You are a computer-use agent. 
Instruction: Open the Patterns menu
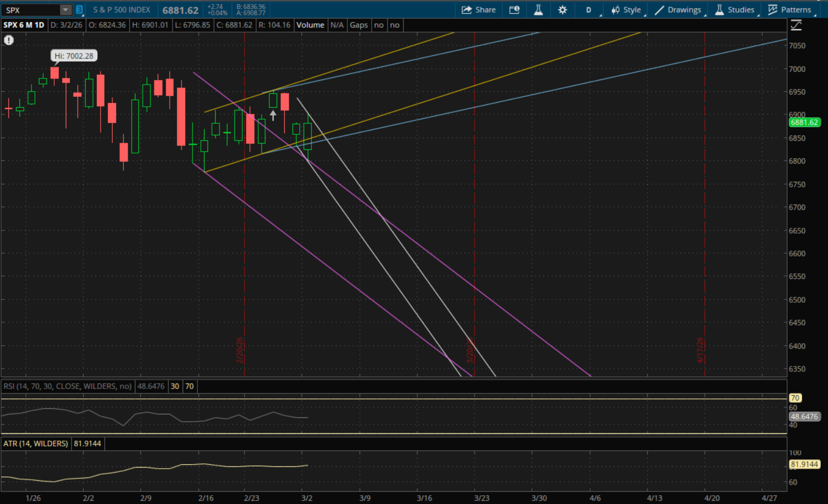pos(789,10)
